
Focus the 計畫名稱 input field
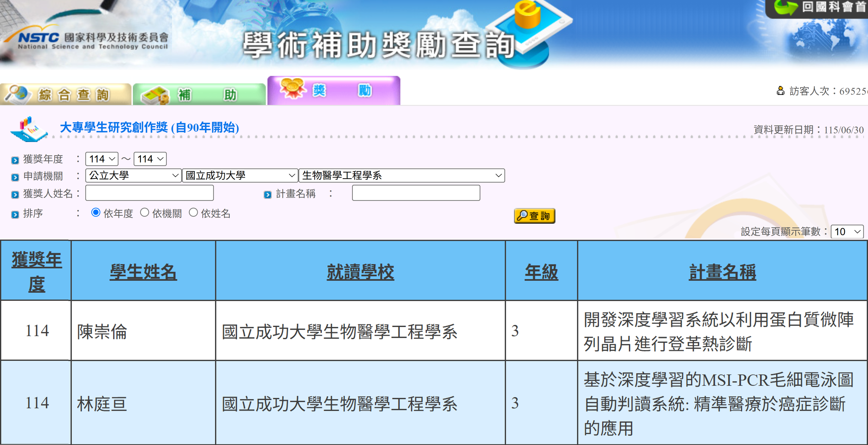coord(416,193)
